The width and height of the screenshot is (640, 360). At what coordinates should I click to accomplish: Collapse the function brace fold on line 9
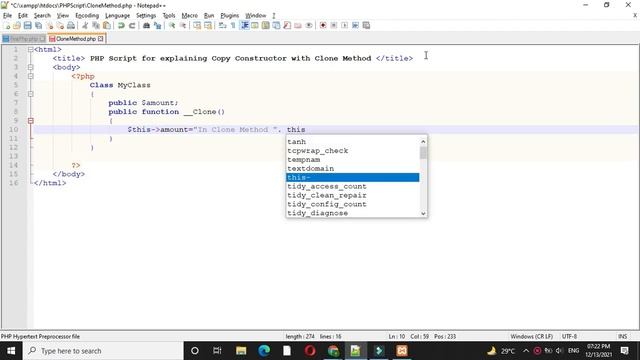31,121
